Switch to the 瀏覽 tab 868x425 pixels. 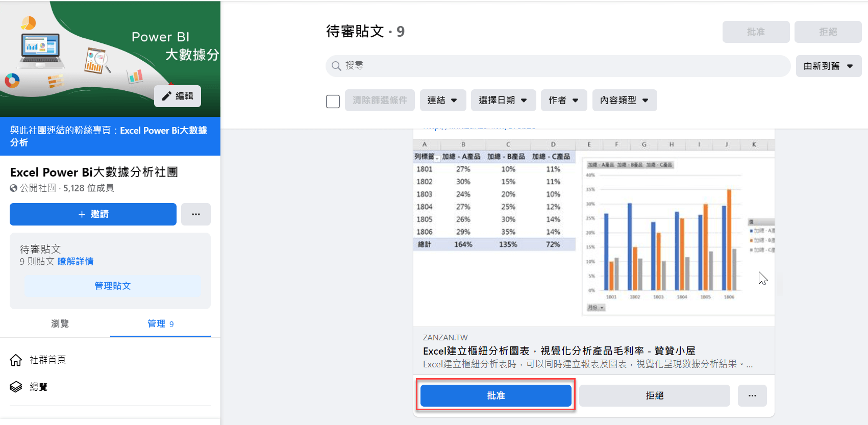tap(60, 323)
